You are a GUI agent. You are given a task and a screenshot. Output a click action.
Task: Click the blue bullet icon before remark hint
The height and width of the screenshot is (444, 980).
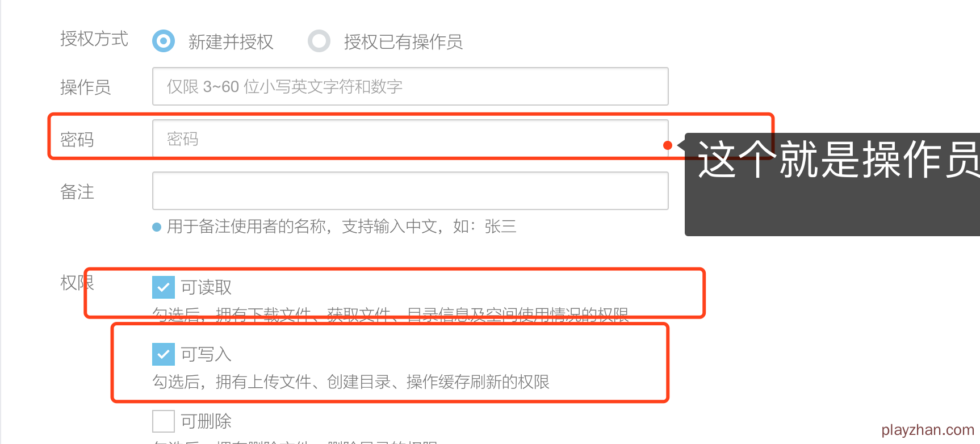157,227
